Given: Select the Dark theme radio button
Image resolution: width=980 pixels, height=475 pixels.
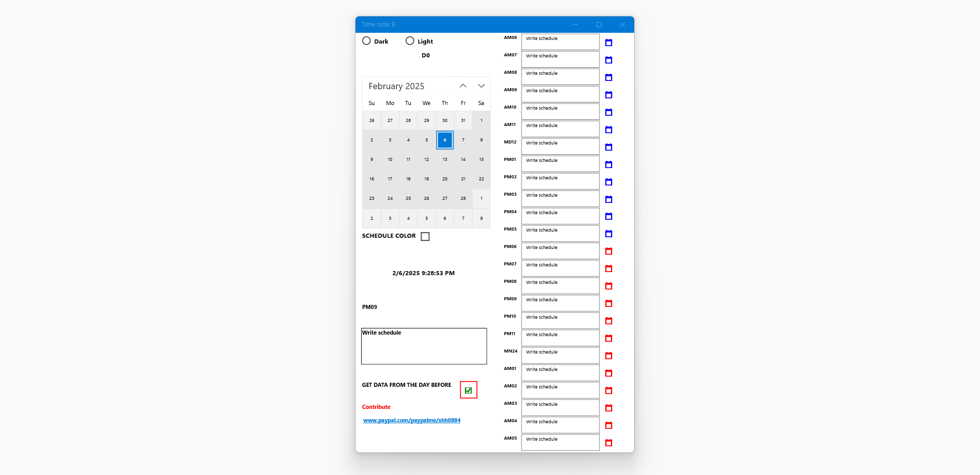Looking at the screenshot, I should pyautogui.click(x=366, y=41).
